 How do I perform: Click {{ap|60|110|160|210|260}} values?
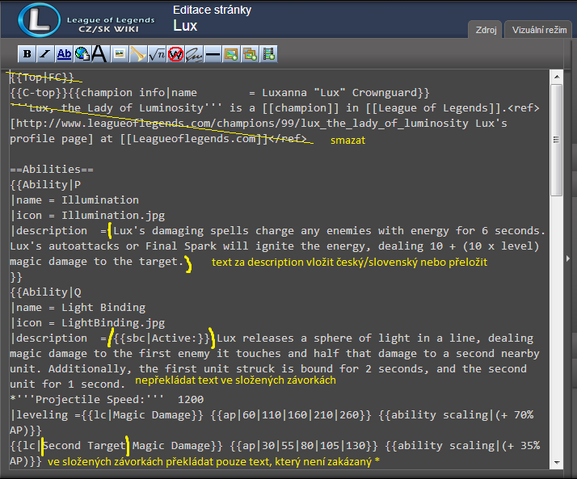pyautogui.click(x=291, y=415)
